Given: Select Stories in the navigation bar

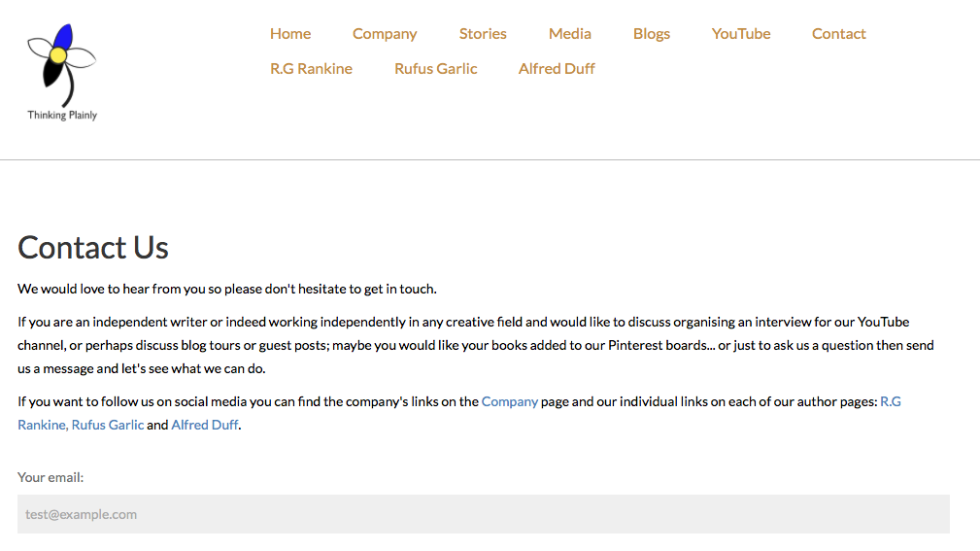Looking at the screenshot, I should (x=483, y=33).
